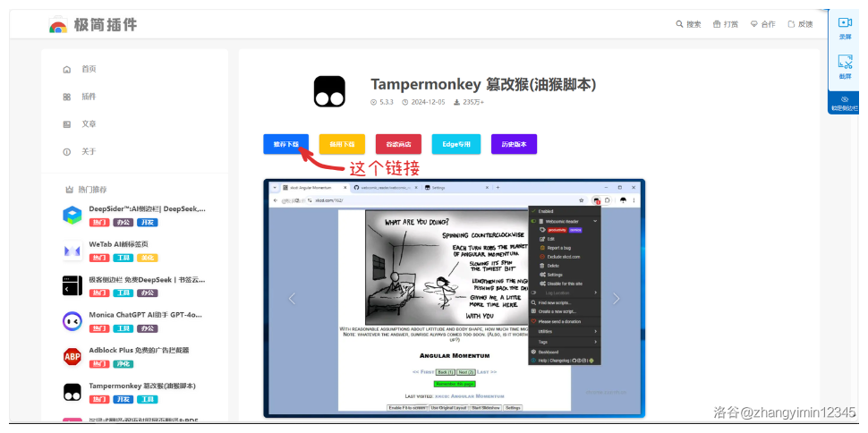
Task: Open the 搜索 search icon in header
Action: pyautogui.click(x=688, y=24)
